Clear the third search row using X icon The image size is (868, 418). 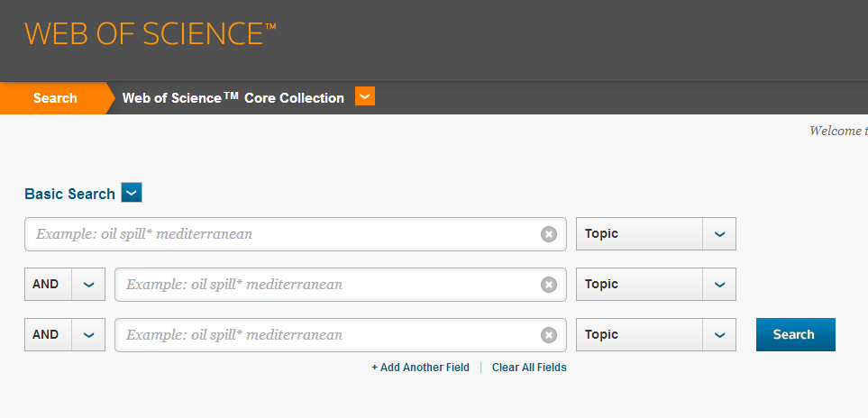point(549,335)
